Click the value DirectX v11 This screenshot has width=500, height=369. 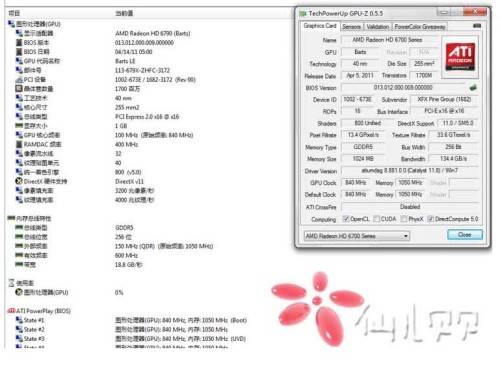tap(129, 182)
